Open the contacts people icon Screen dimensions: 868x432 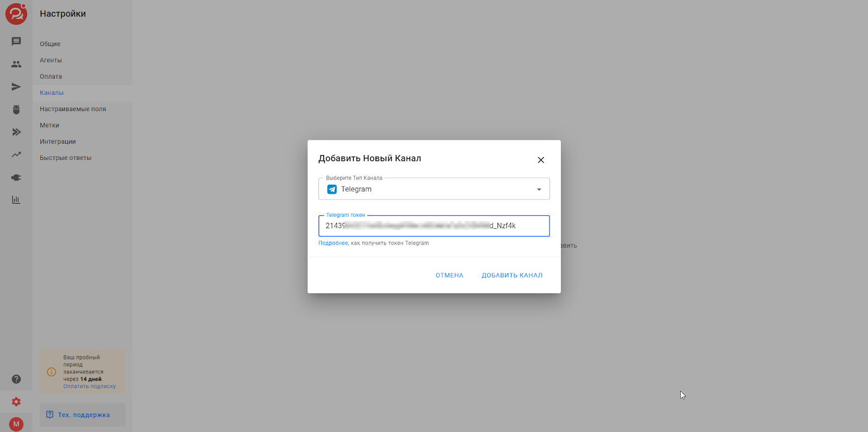[x=16, y=64]
